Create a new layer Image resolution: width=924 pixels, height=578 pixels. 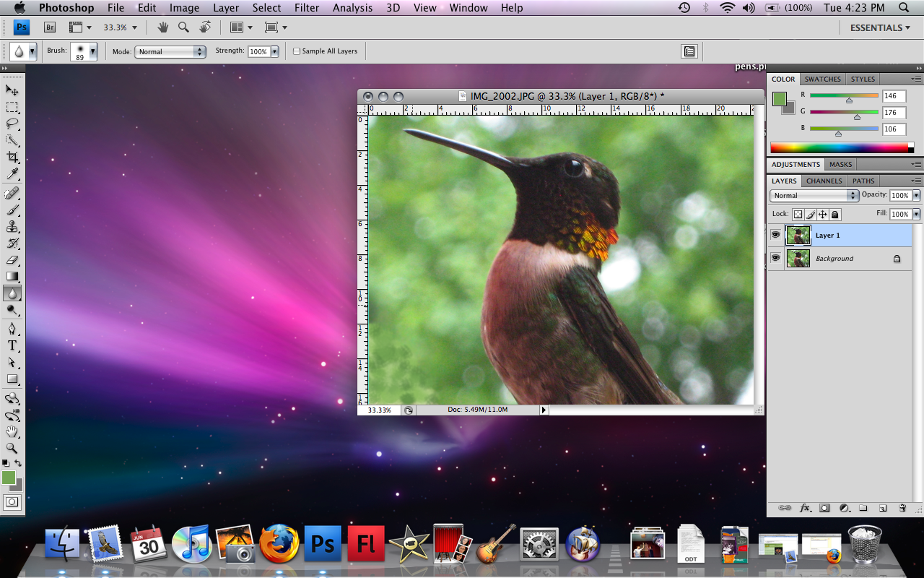pyautogui.click(x=882, y=508)
